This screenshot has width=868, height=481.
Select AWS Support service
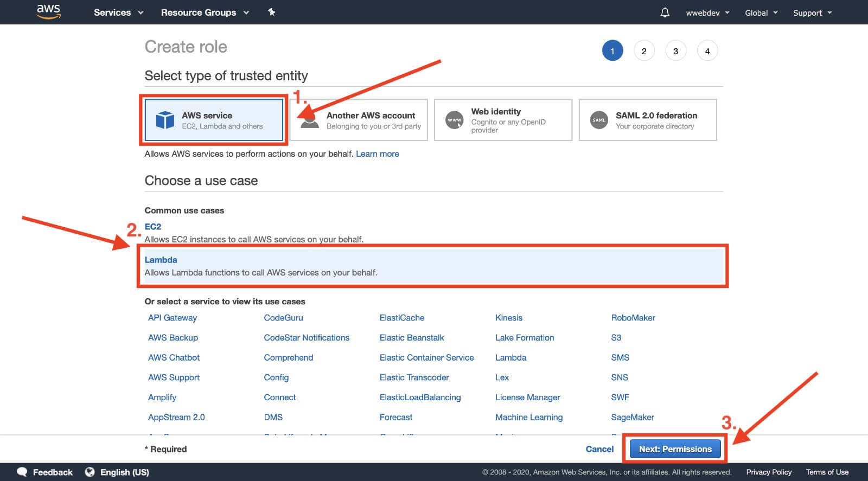pyautogui.click(x=174, y=377)
